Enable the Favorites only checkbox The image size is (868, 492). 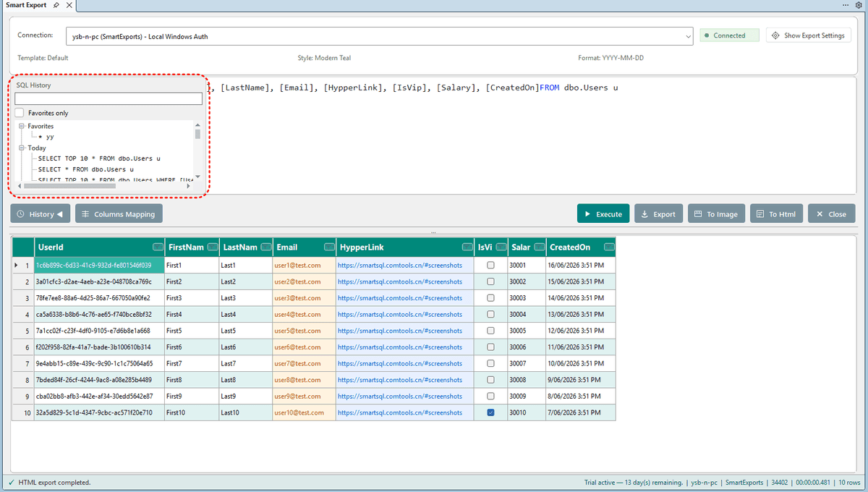click(x=20, y=113)
